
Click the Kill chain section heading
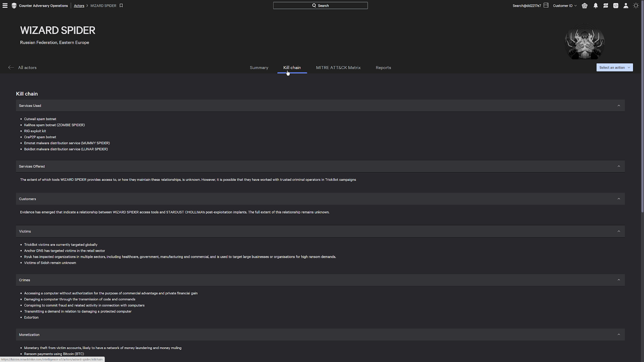(27, 94)
